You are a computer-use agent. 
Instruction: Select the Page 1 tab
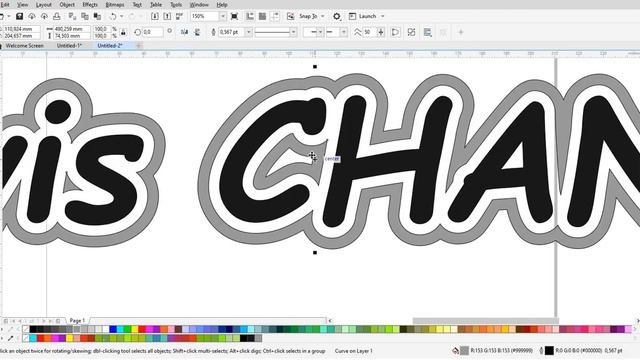[x=78, y=321]
